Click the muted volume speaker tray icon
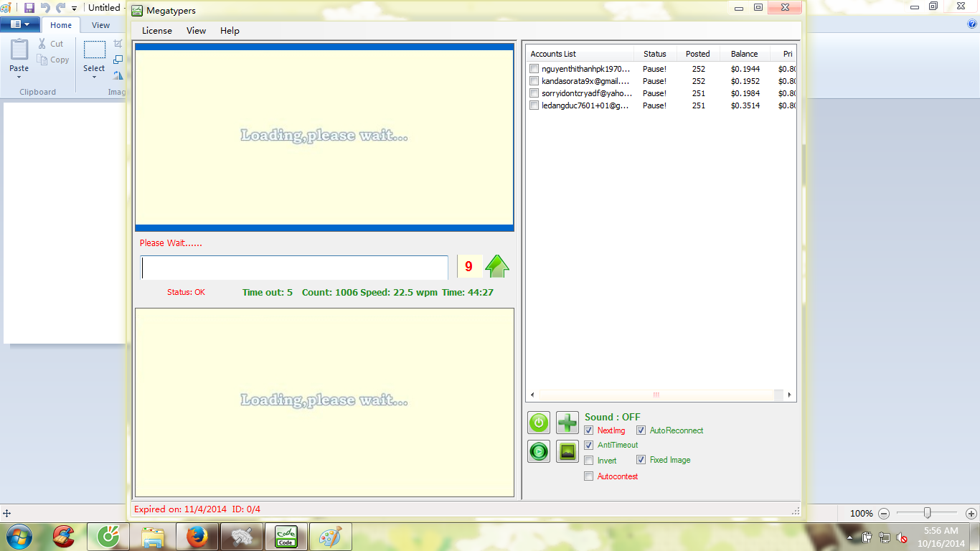Screen dimensions: 980x551 pyautogui.click(x=902, y=537)
